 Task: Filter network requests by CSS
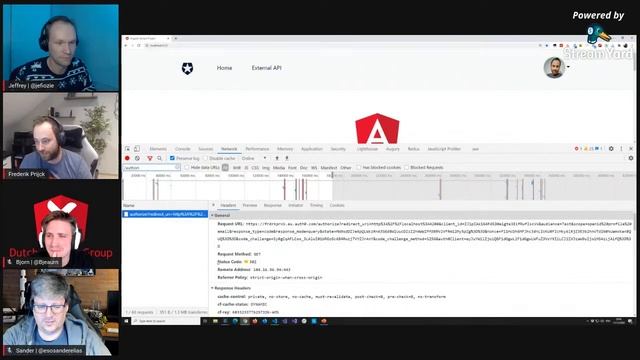tap(255, 167)
